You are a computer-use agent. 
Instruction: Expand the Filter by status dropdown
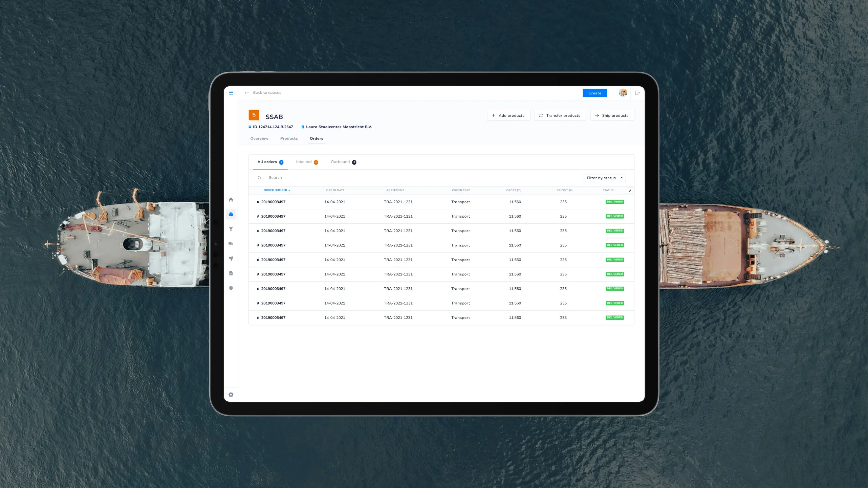pos(604,178)
